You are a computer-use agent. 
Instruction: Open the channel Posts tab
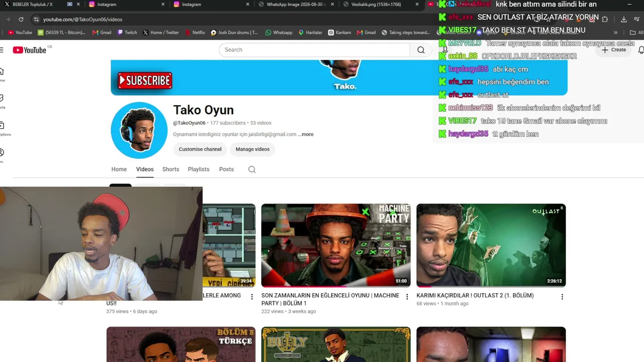point(226,169)
